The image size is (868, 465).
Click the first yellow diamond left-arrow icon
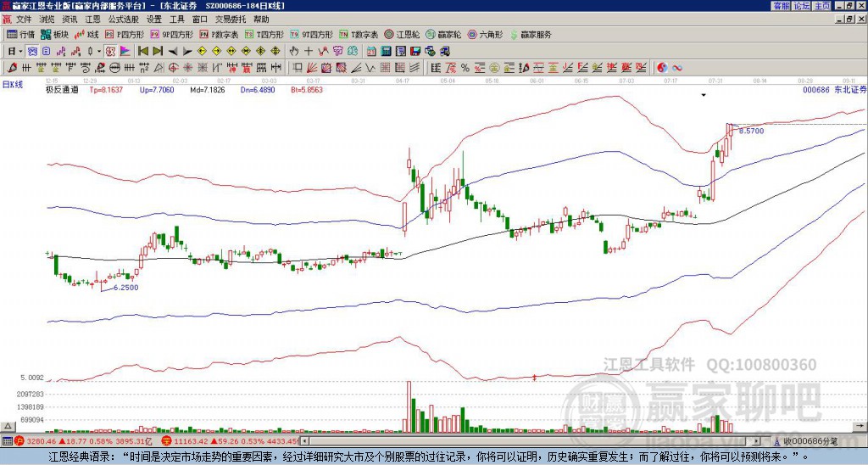pyautogui.click(x=202, y=52)
